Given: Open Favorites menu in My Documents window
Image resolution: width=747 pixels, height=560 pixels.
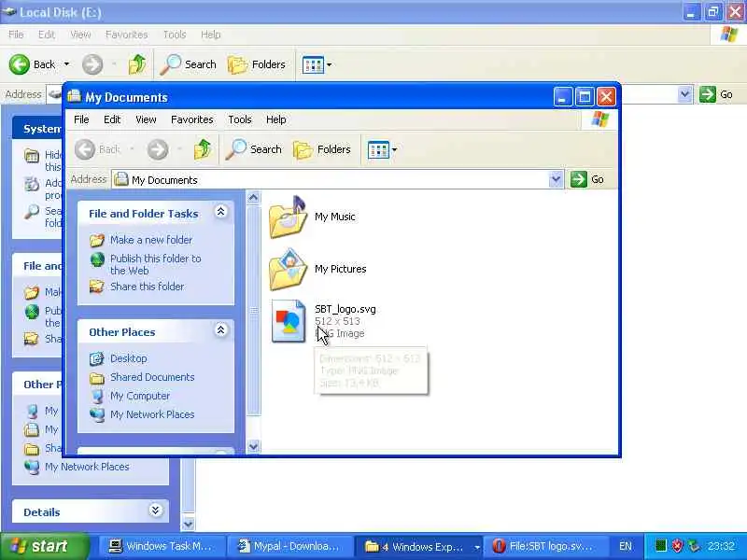Looking at the screenshot, I should (192, 119).
